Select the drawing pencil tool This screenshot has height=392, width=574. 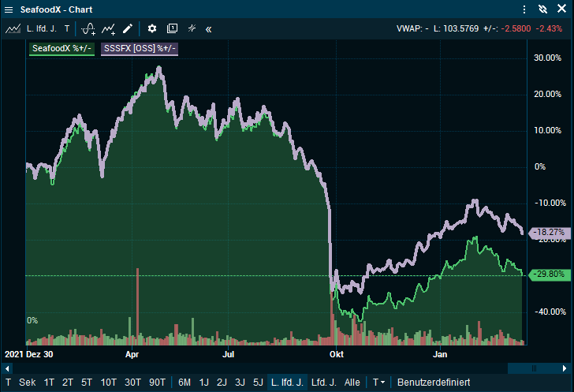[x=128, y=28]
